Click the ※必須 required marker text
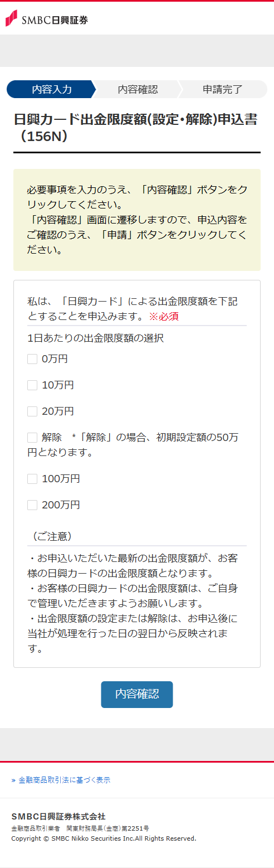This screenshot has height=868, width=274. pyautogui.click(x=163, y=317)
